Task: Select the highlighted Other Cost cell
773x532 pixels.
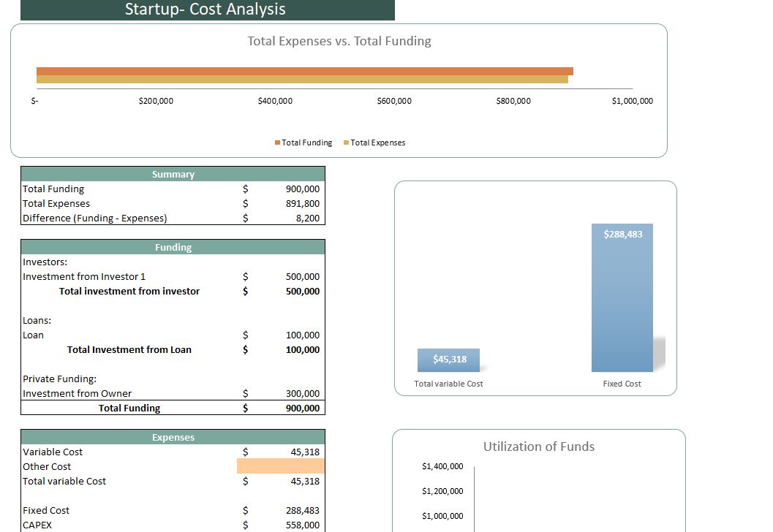Action: [x=280, y=466]
